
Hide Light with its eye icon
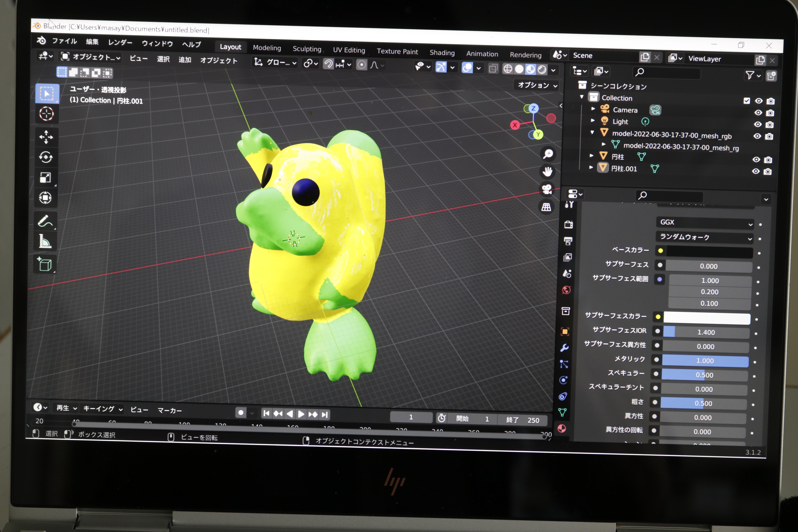(x=758, y=124)
